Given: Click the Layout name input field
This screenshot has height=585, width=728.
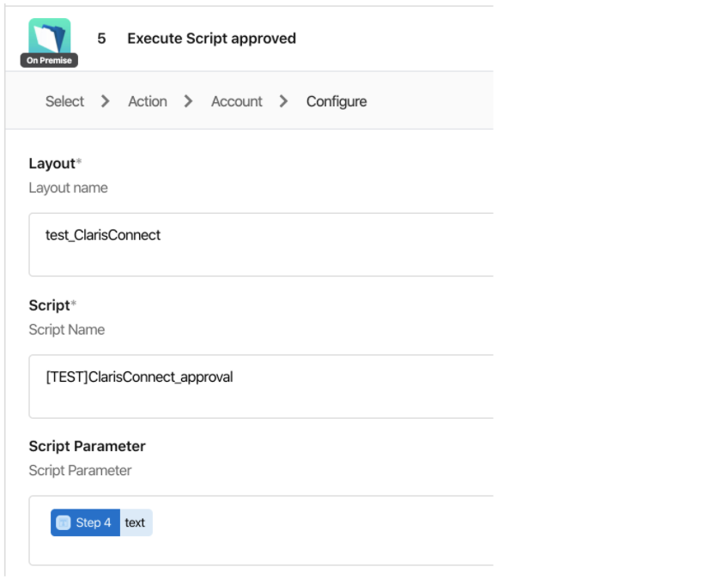Looking at the screenshot, I should coord(261,244).
